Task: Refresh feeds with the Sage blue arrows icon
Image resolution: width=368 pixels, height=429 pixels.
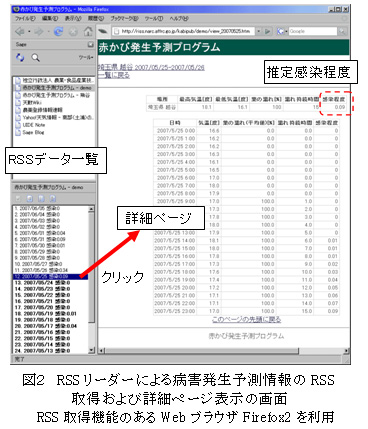Action: [x=20, y=58]
